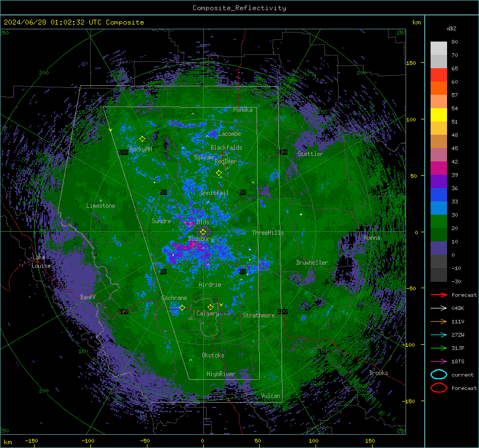Click the Banff label
The width and height of the screenshot is (479, 448).
tap(88, 297)
